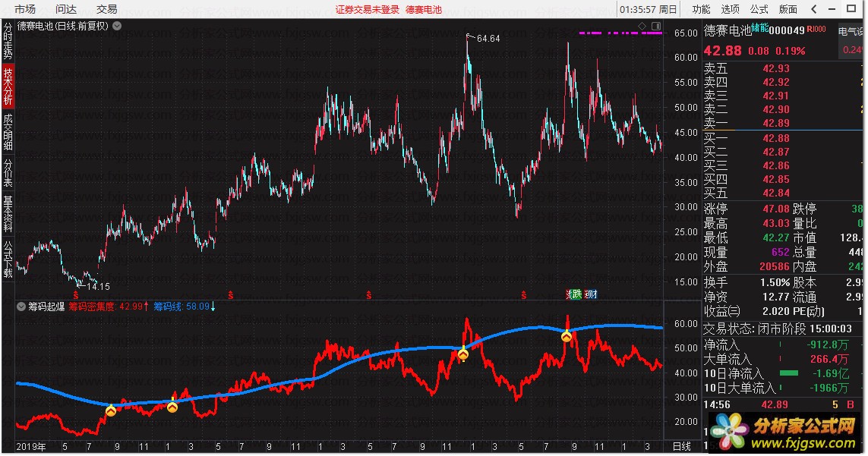The height and width of the screenshot is (456, 868).
Task: Click the 14:56 trade tick row
Action: tap(782, 405)
